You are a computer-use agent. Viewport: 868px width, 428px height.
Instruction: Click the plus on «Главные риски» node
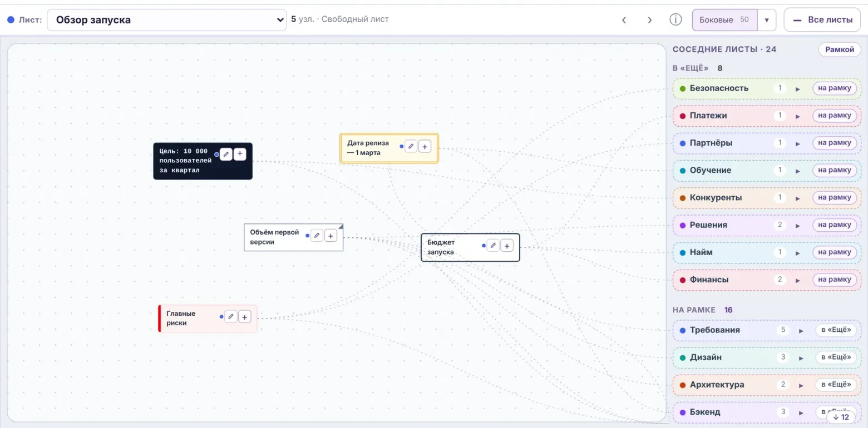(x=245, y=316)
